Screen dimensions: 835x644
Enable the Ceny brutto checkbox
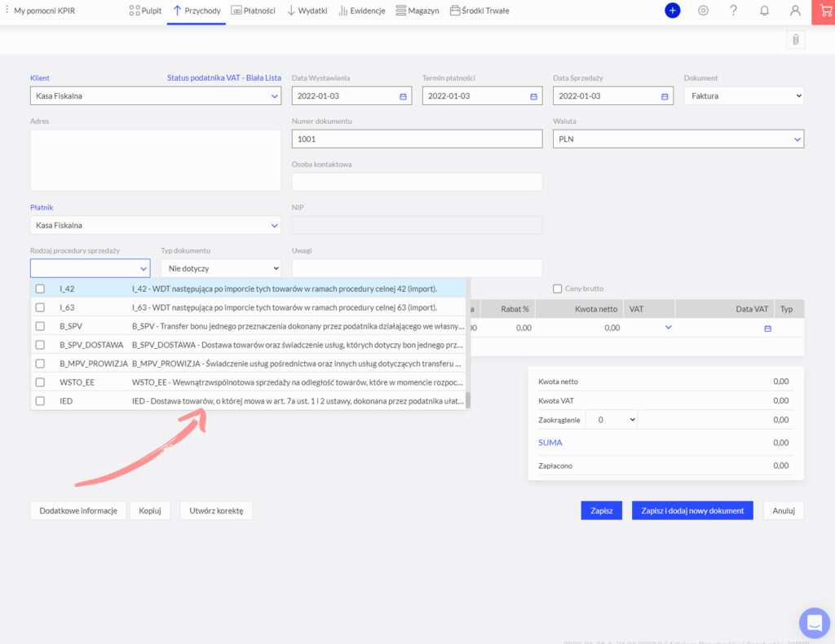click(x=558, y=289)
